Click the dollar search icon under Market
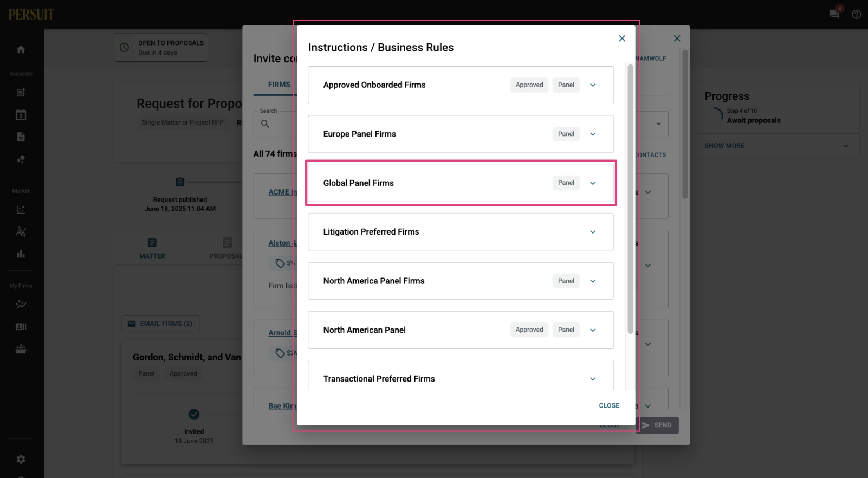868x478 pixels. 21,232
